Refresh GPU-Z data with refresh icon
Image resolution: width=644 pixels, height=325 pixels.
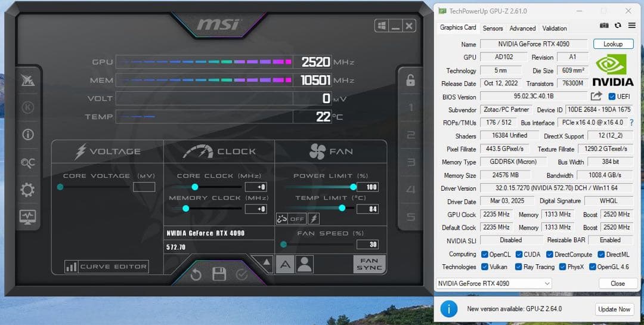(x=618, y=26)
